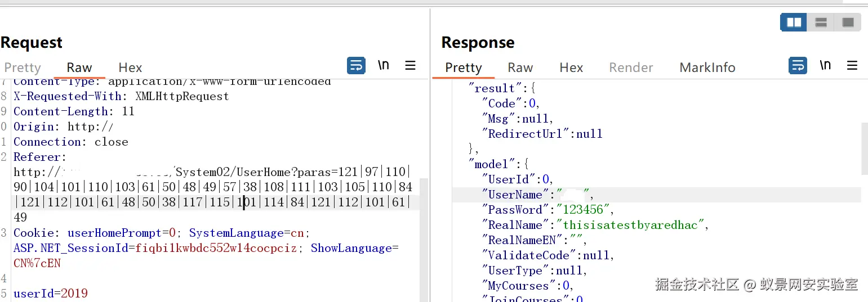868x302 pixels.
Task: View the Response in Raw mode
Action: (520, 67)
